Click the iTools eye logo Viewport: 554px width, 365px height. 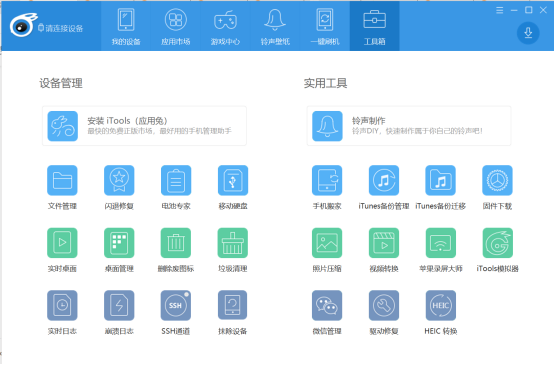click(x=23, y=25)
